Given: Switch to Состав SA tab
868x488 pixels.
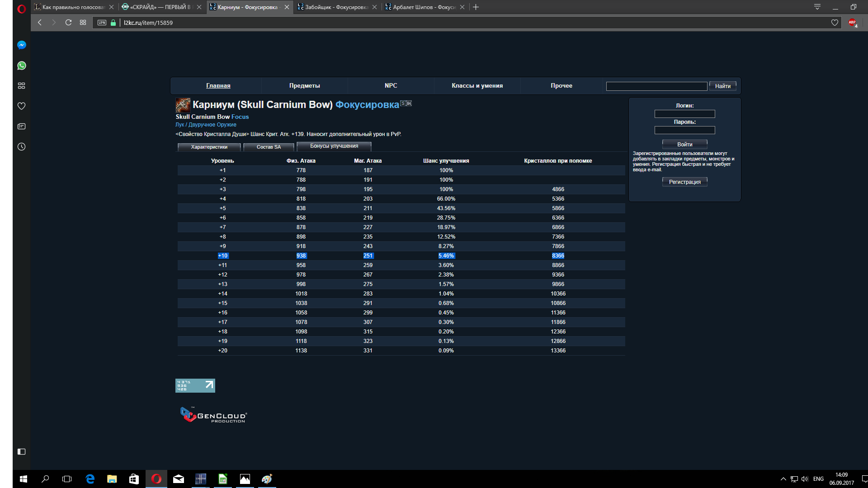Looking at the screenshot, I should [269, 147].
